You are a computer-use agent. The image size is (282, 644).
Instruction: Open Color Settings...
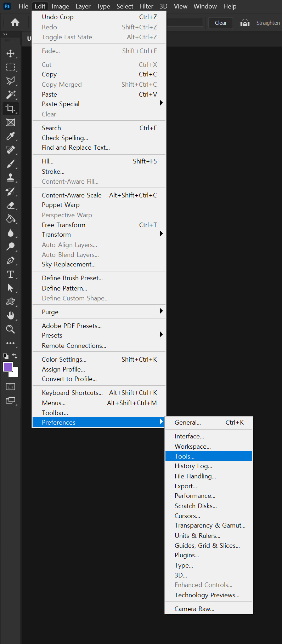(99, 360)
